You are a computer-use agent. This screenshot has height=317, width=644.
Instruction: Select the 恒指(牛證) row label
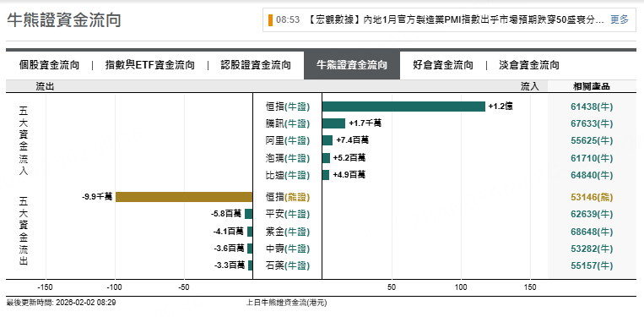tap(288, 107)
